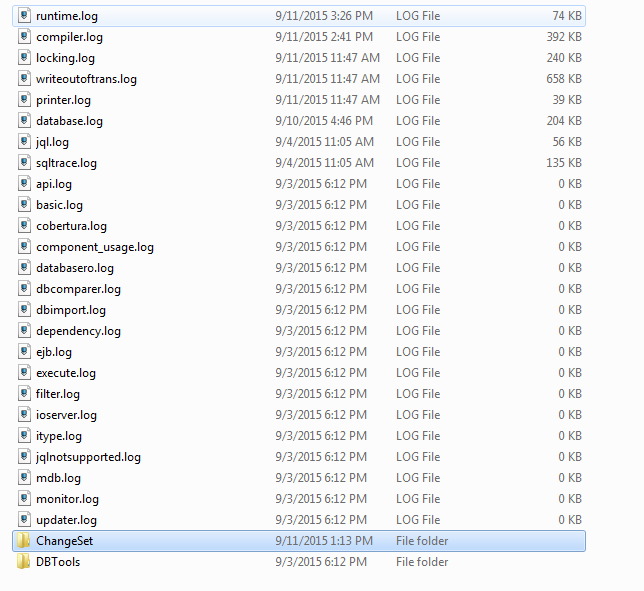Viewport: 644px width, 591px height.
Task: Click the cobertura.log file icon
Action: click(24, 226)
